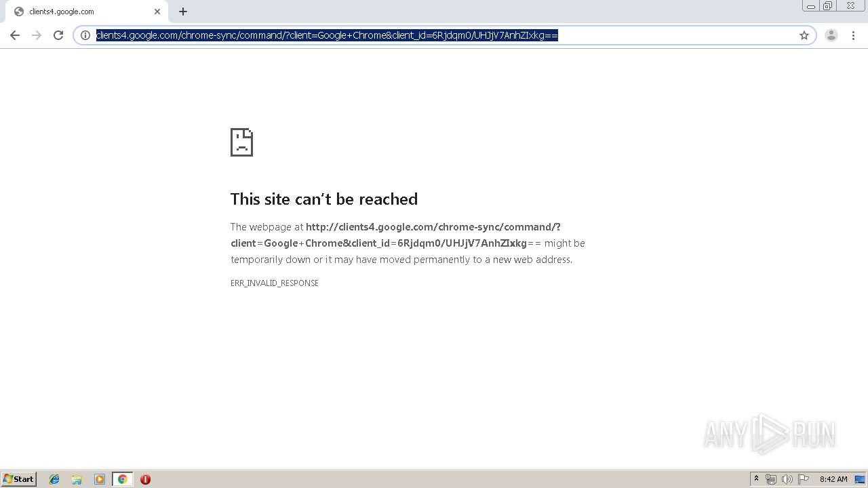This screenshot has width=868, height=488.
Task: Show hidden system tray icons
Action: 757,479
